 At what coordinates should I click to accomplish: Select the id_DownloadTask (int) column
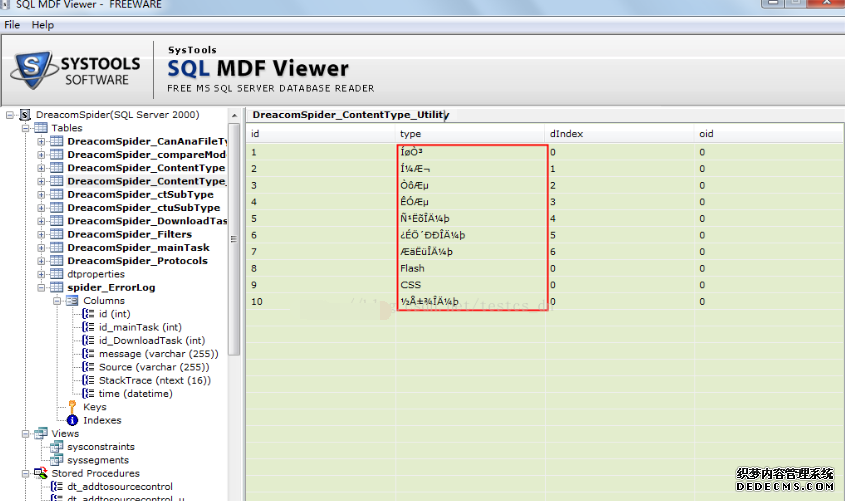[x=152, y=340]
